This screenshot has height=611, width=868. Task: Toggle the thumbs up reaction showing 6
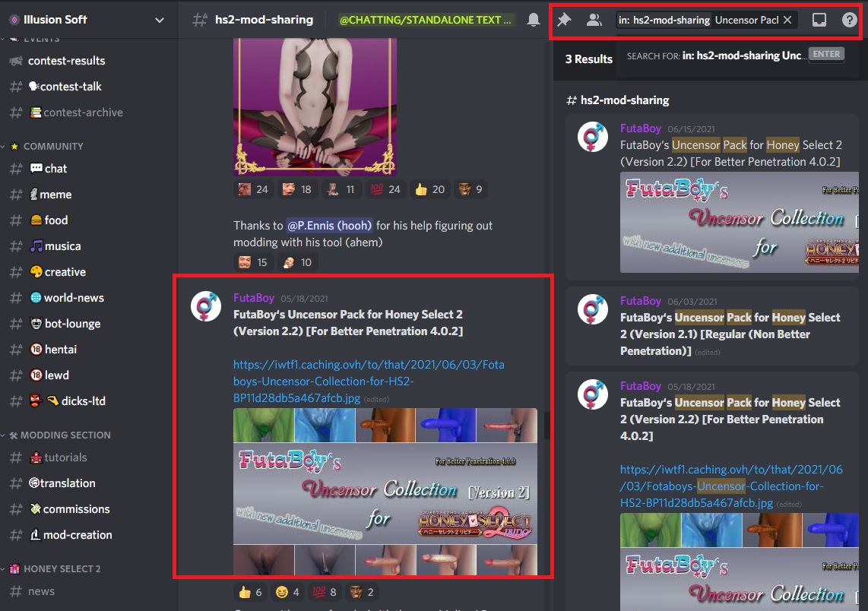(x=249, y=592)
